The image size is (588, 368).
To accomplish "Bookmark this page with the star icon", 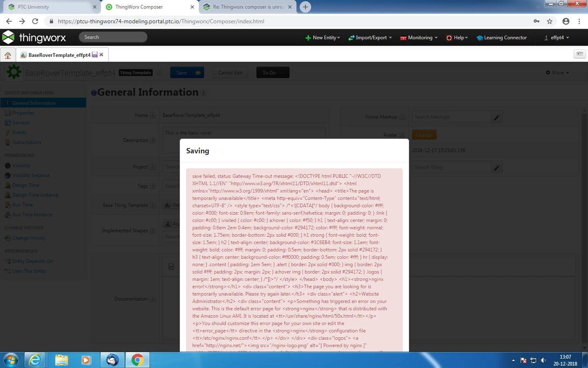I will coord(550,21).
